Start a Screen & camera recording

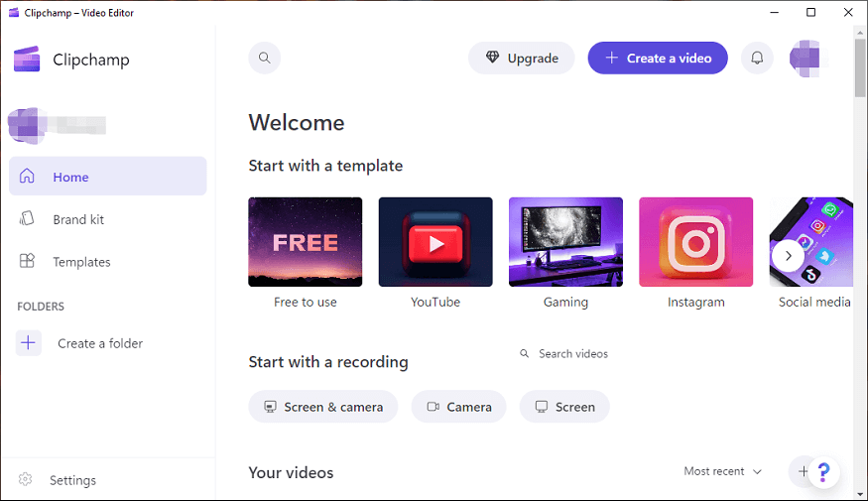coord(323,407)
